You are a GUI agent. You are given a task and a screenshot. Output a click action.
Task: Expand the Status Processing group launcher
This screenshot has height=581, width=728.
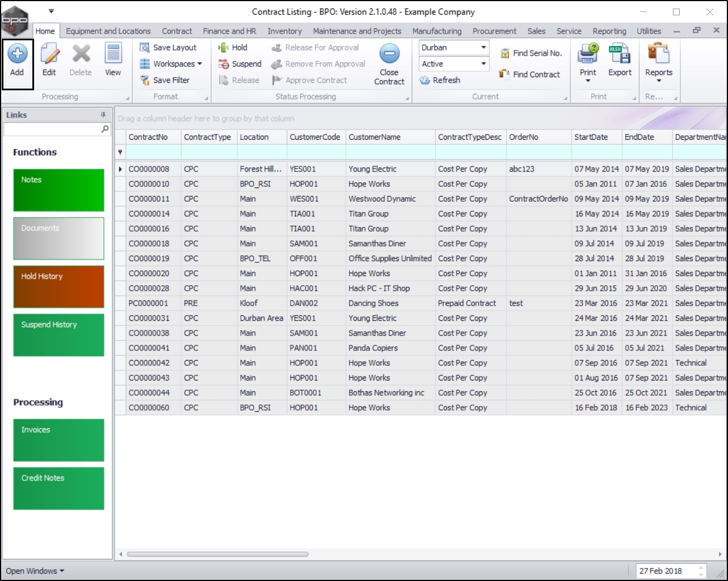tap(407, 98)
